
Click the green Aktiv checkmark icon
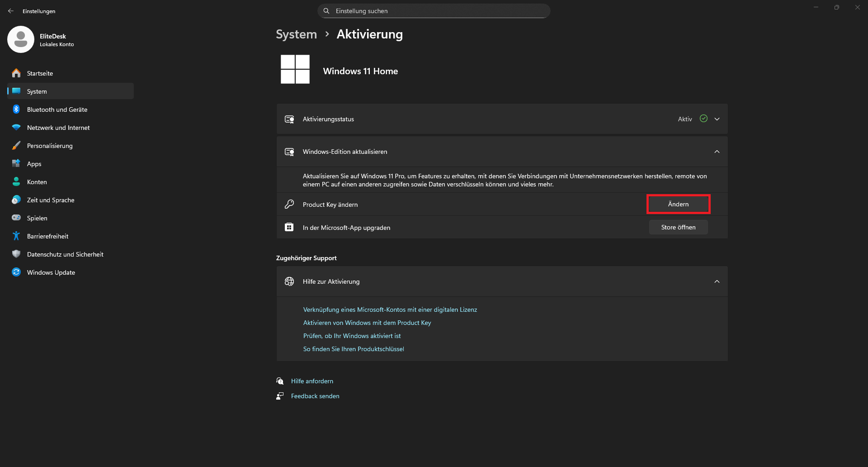[x=703, y=119]
